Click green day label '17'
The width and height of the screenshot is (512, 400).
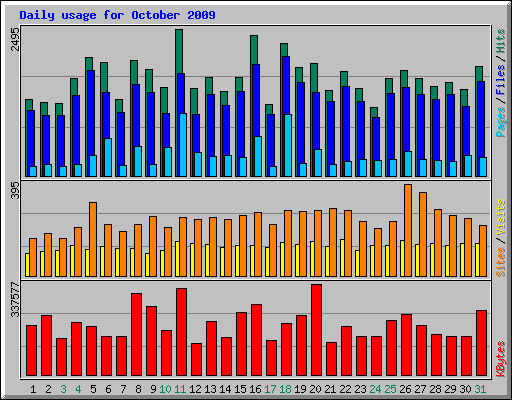tap(270, 389)
